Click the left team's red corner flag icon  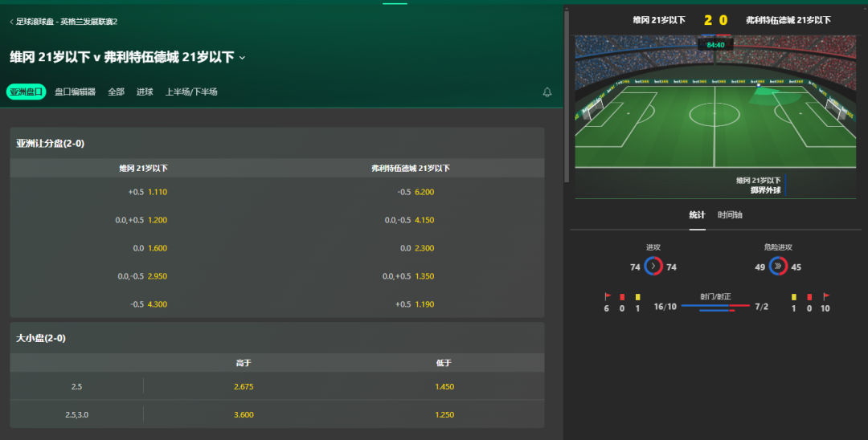(608, 297)
